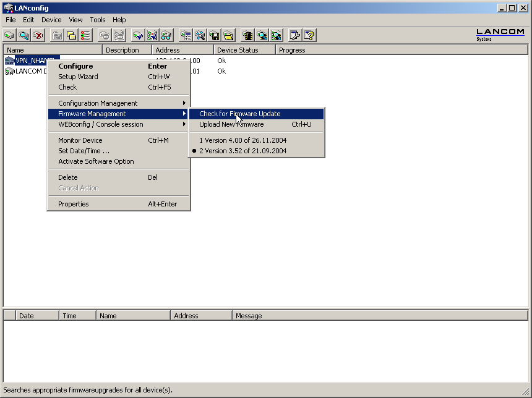
Task: Open the Tools menu in menu bar
Action: (x=98, y=20)
